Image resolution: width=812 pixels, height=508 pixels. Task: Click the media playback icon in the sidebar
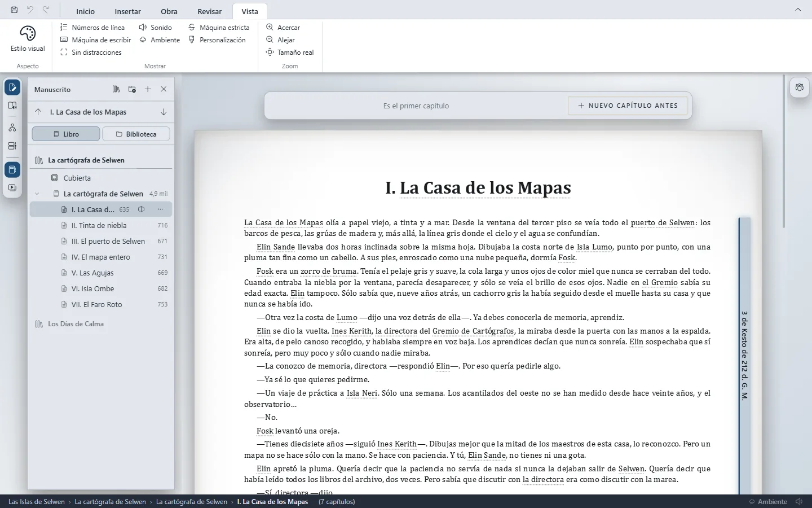coord(12,187)
